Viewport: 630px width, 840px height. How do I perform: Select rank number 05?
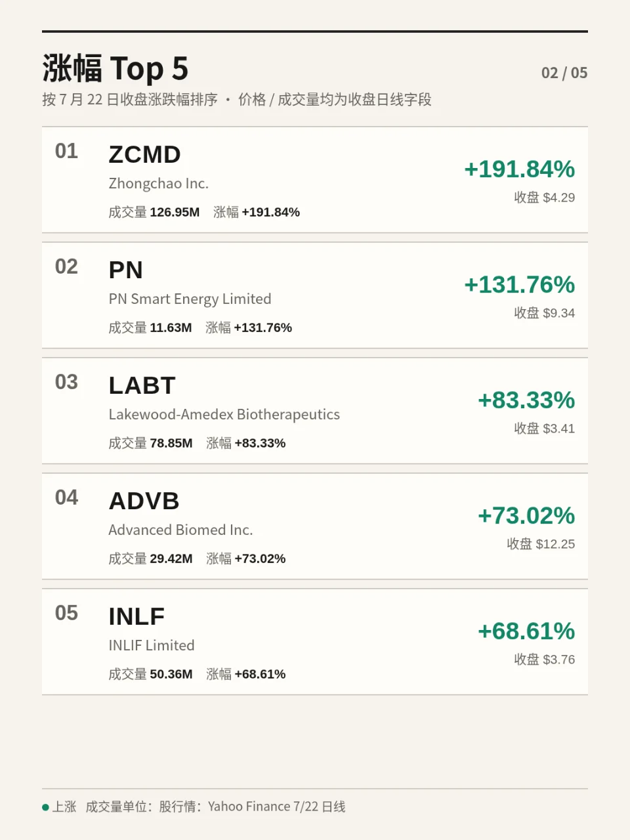coord(66,614)
